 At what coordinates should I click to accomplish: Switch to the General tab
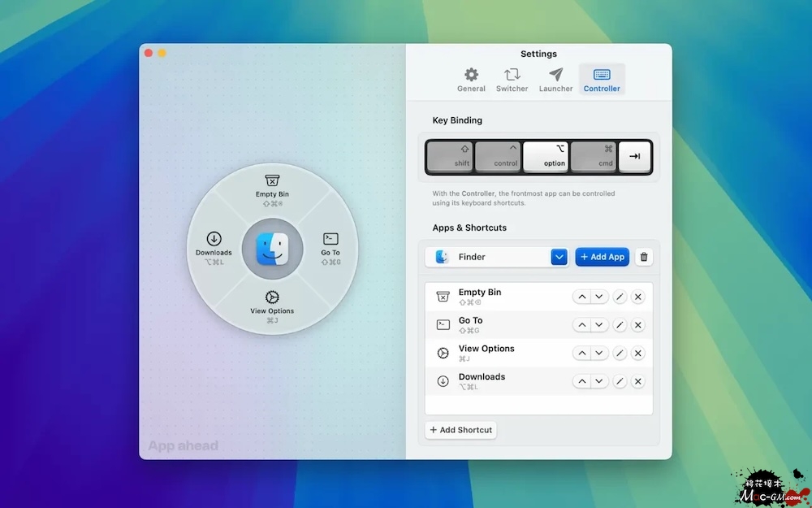click(471, 80)
